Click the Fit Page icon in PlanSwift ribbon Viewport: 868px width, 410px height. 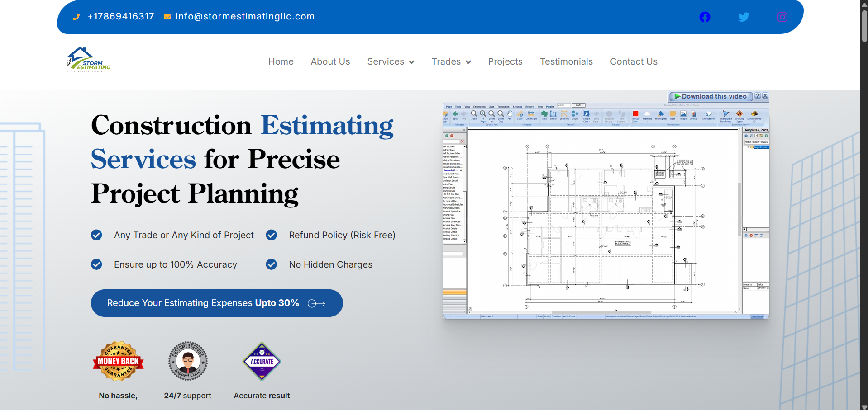tap(483, 116)
